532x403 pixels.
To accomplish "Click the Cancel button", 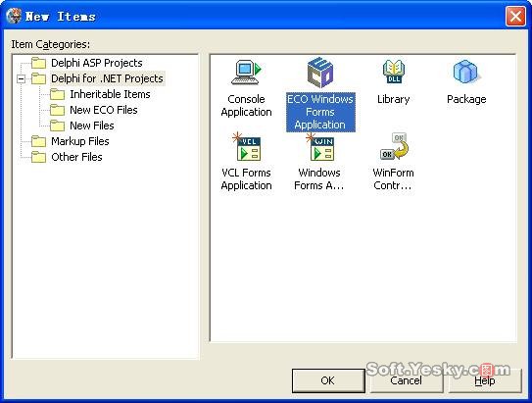I will (407, 380).
